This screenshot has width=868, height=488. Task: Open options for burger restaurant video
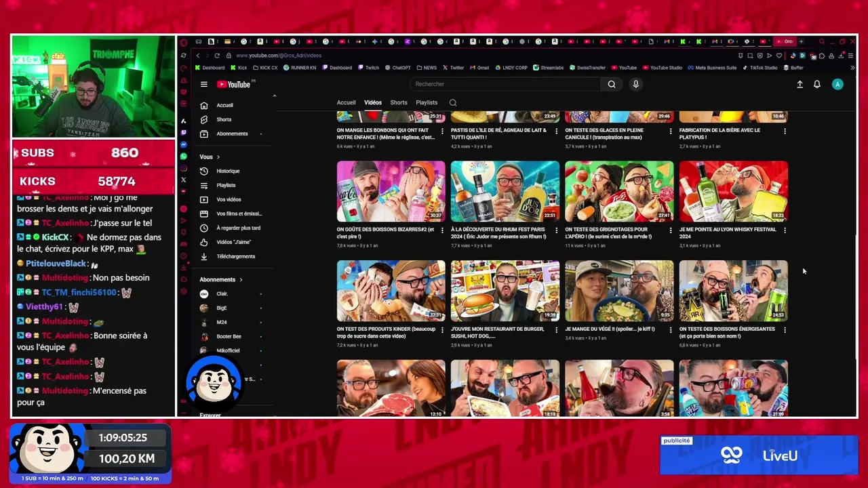tap(557, 330)
